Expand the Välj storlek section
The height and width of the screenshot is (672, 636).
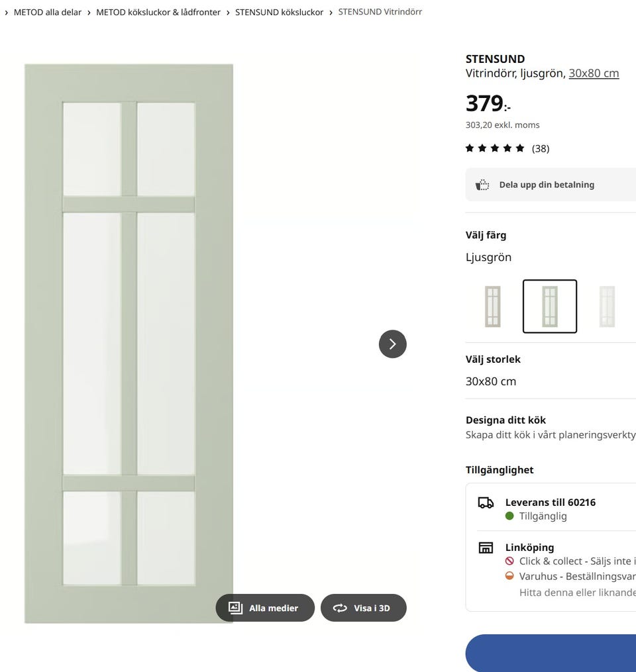[550, 370]
